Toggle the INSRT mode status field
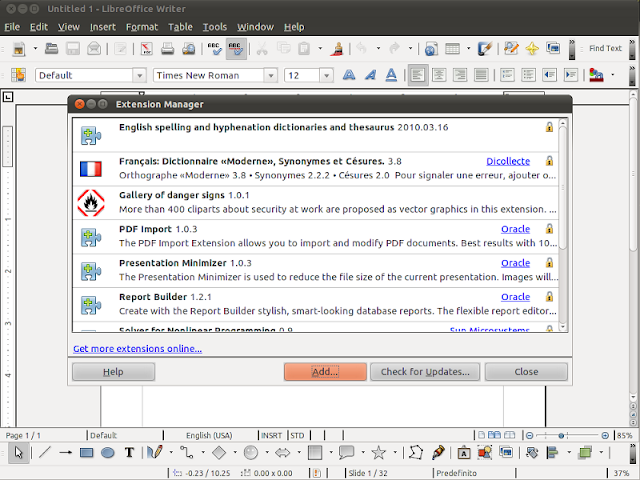 coord(271,436)
